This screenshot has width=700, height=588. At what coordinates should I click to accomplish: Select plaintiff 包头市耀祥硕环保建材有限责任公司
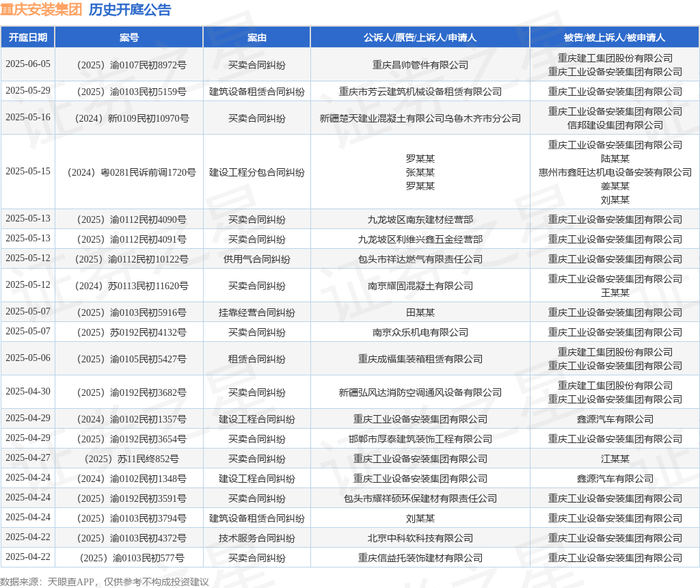pyautogui.click(x=420, y=498)
